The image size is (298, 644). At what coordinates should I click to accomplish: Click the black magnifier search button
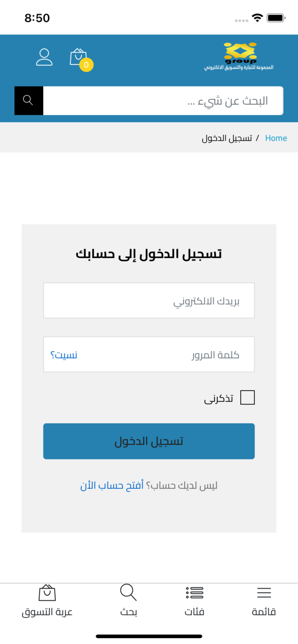28,100
